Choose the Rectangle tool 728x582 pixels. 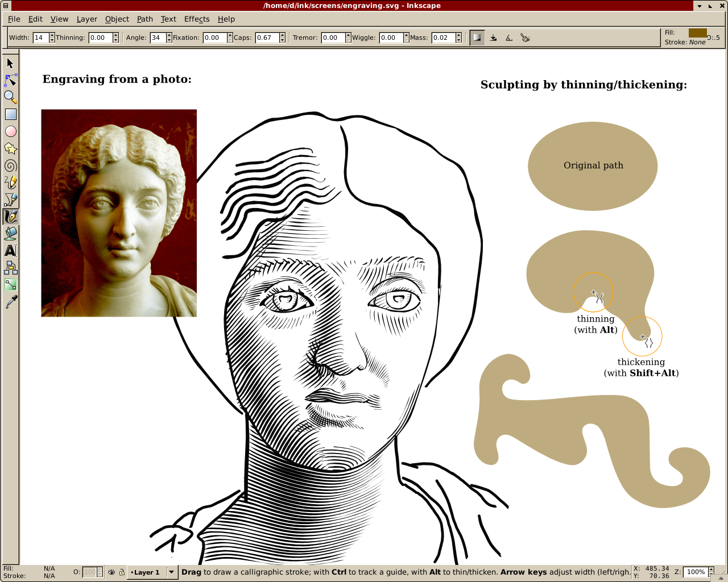(10, 114)
